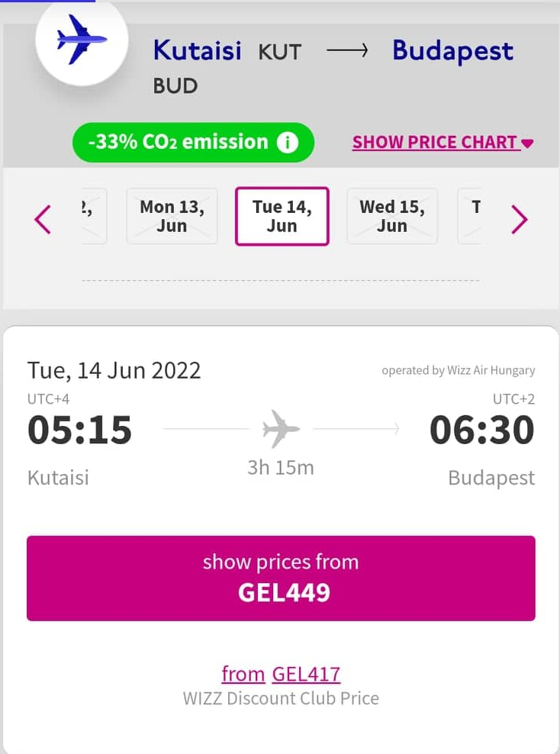Viewport: 560px width, 754px height.
Task: Open CO2 emission info icon
Action: [288, 143]
